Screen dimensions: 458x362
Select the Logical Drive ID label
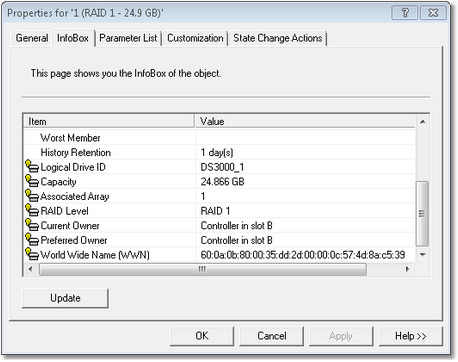[73, 167]
